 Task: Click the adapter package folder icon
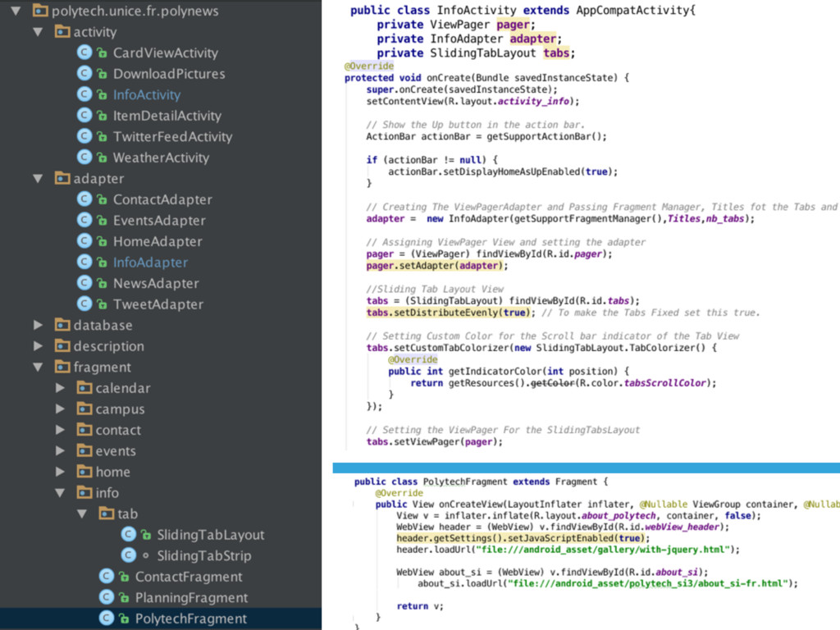click(x=62, y=178)
